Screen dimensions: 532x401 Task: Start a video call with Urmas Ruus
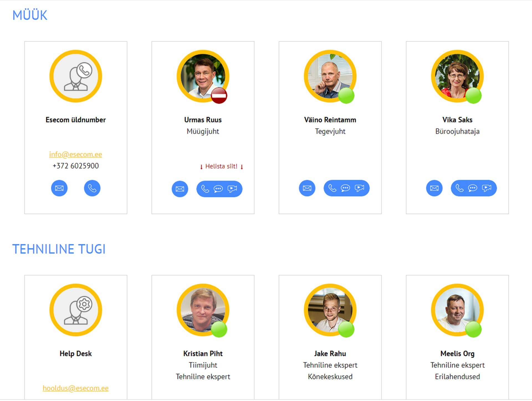point(232,189)
